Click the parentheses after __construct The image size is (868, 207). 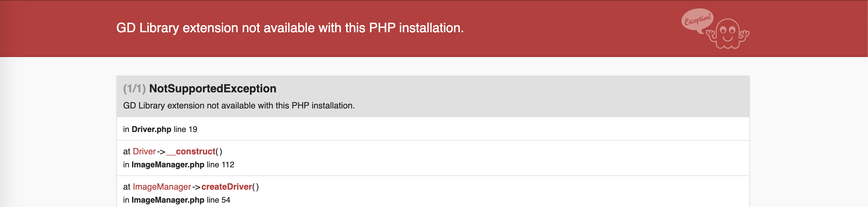click(219, 151)
